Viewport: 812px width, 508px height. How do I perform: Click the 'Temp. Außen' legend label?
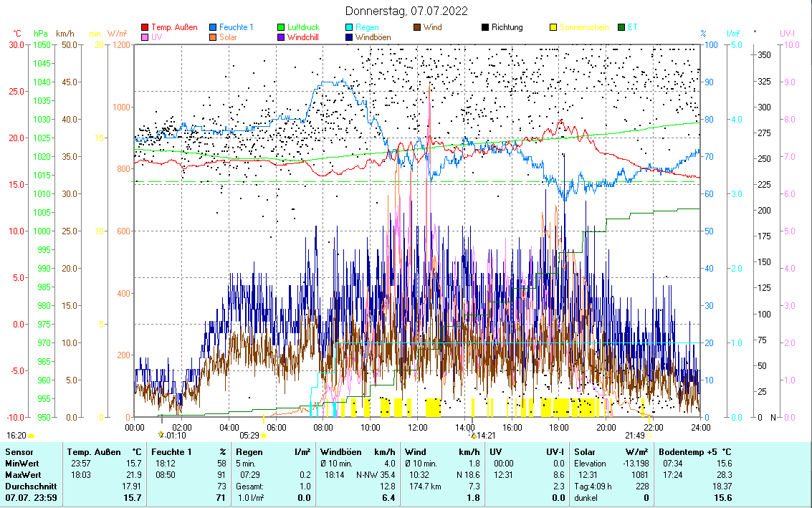pos(174,27)
